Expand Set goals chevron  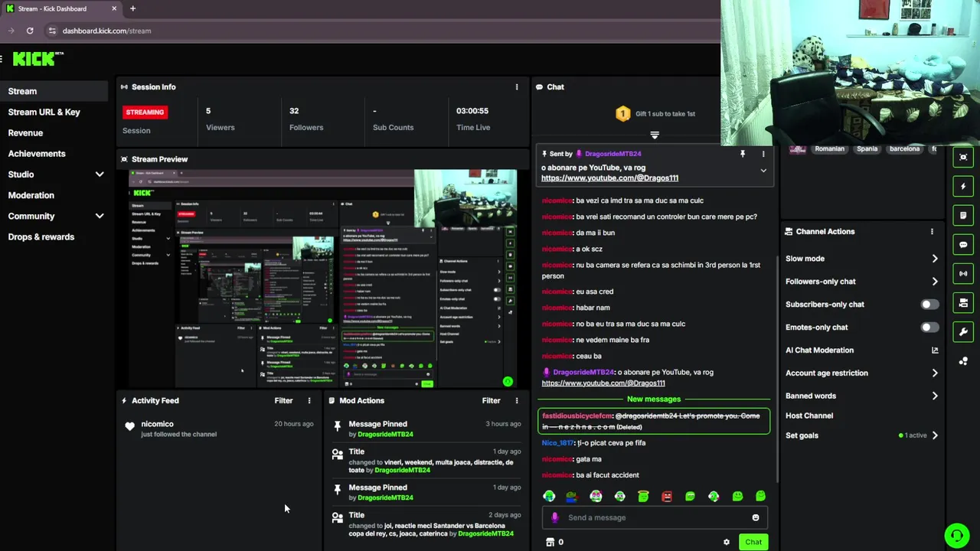(935, 435)
